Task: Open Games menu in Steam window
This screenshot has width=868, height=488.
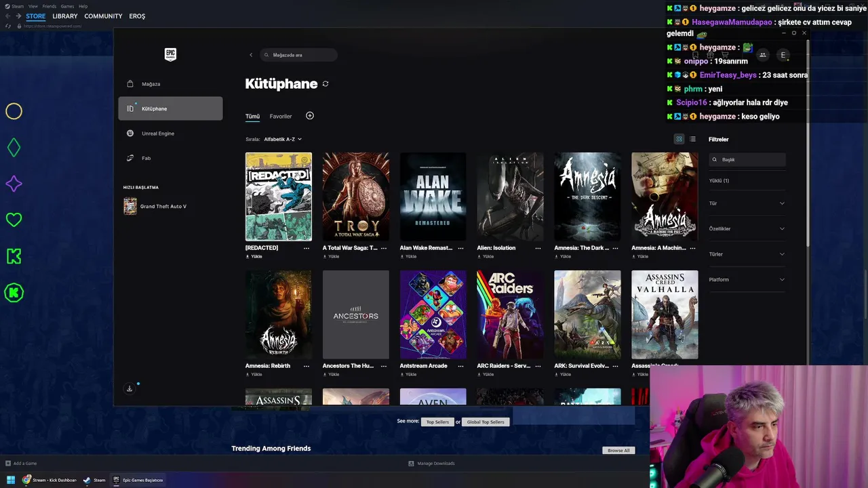Action: tap(67, 6)
